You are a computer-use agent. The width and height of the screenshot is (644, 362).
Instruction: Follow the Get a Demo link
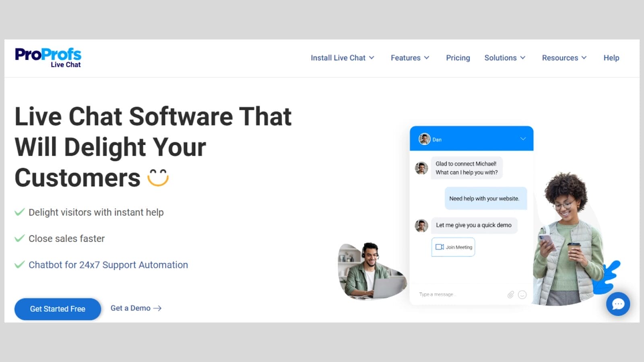136,308
